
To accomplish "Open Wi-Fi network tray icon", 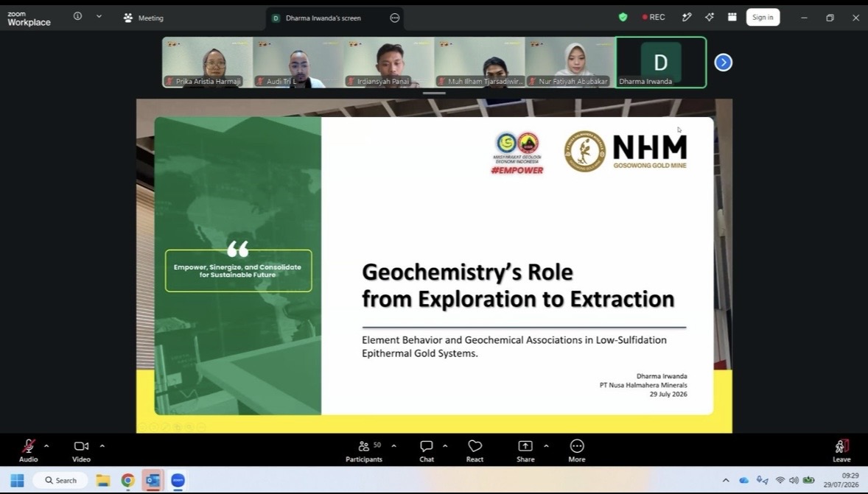I will pyautogui.click(x=780, y=480).
